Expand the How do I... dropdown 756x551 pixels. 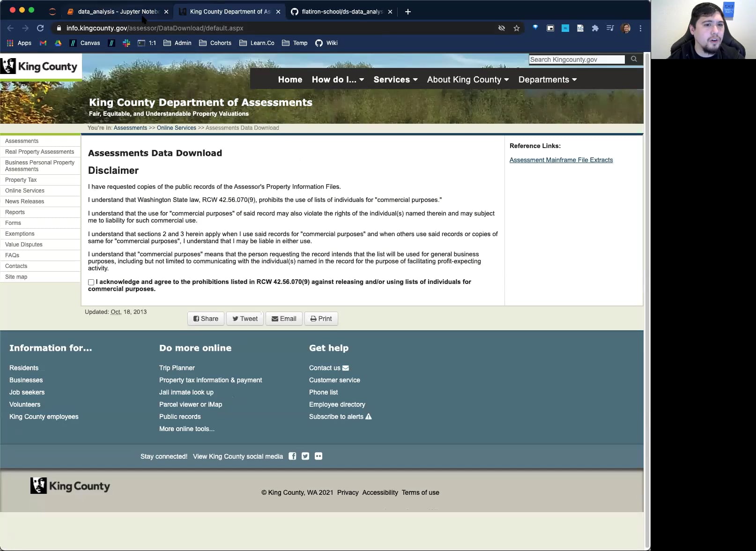click(338, 80)
